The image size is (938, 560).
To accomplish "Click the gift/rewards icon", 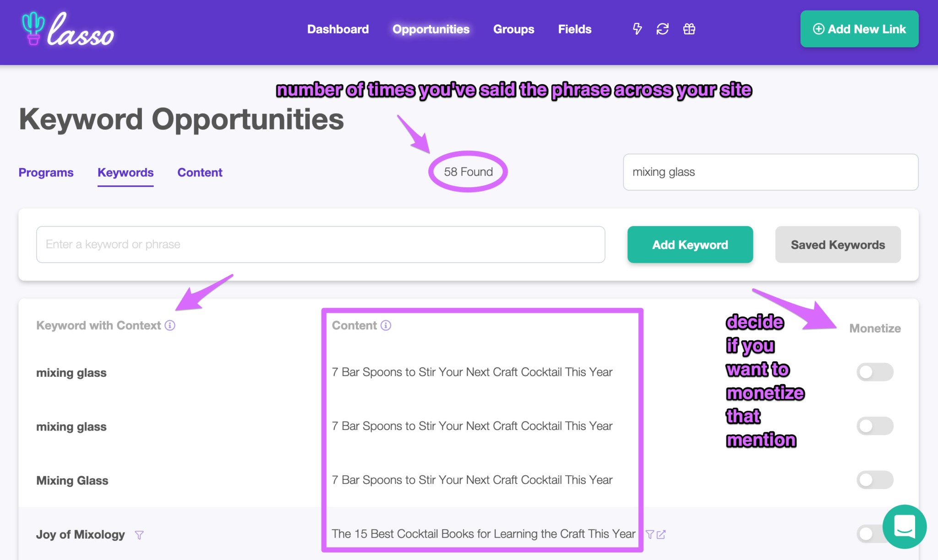I will click(x=689, y=29).
